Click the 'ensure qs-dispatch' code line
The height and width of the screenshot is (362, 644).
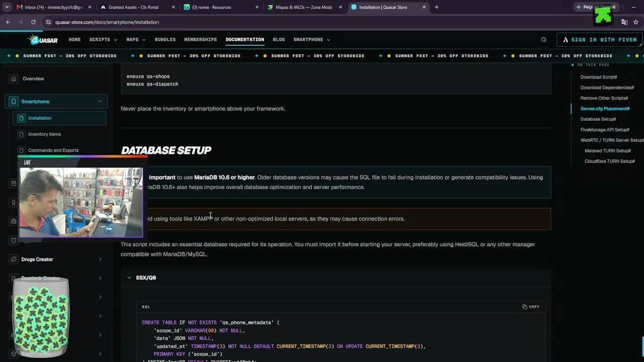tap(152, 84)
